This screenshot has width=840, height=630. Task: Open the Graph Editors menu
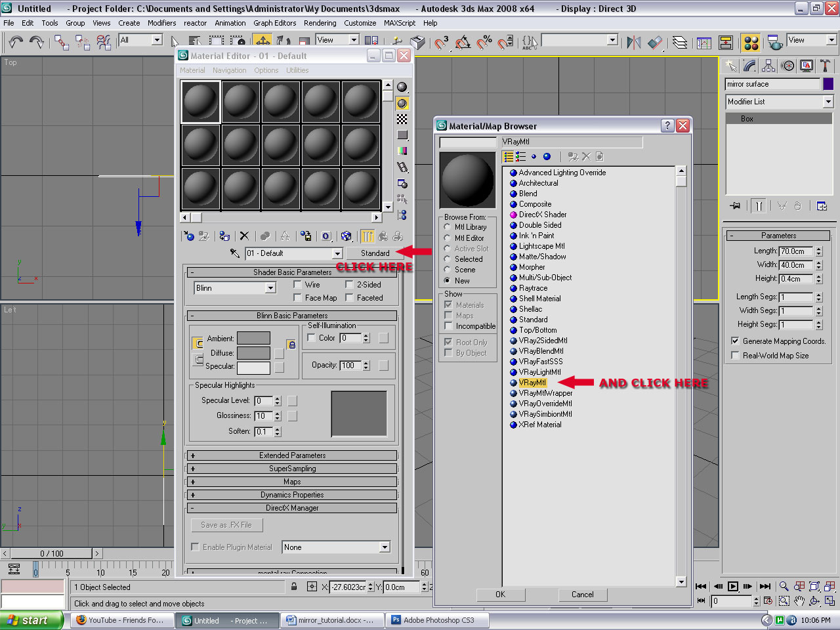(275, 23)
